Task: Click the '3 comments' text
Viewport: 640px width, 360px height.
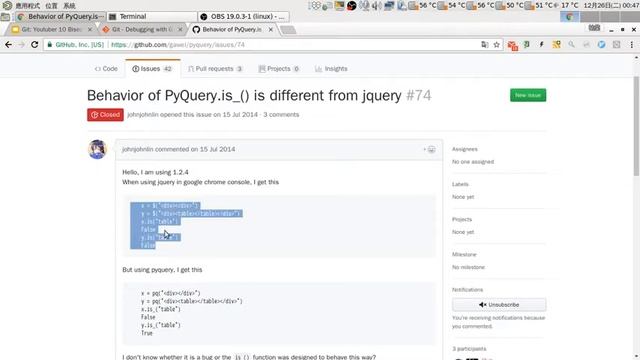Action: pyautogui.click(x=281, y=114)
